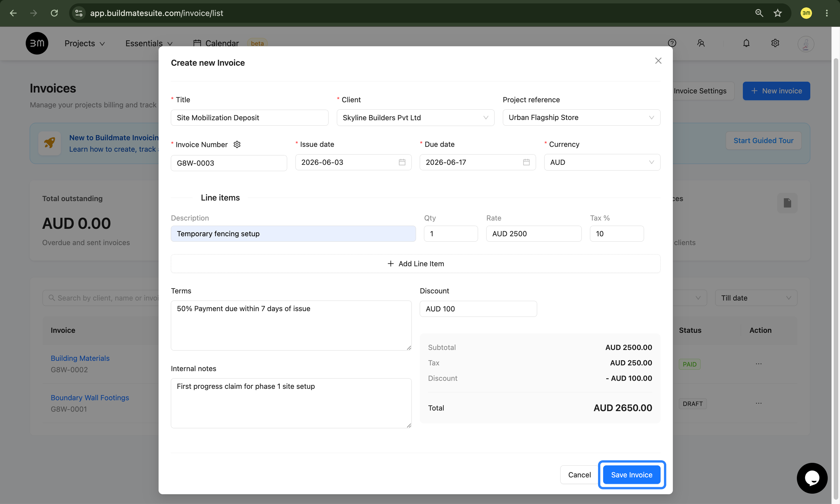Open Building Materials invoice link
840x504 pixels.
tap(80, 358)
